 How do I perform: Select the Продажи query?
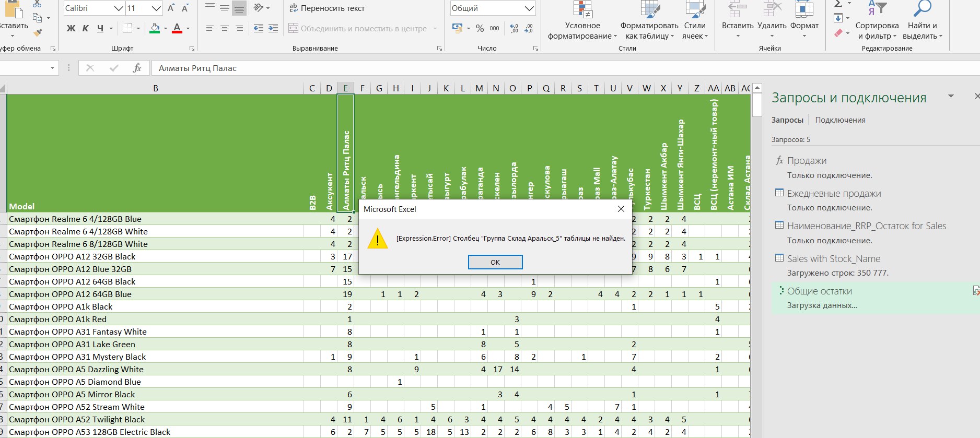(x=807, y=161)
